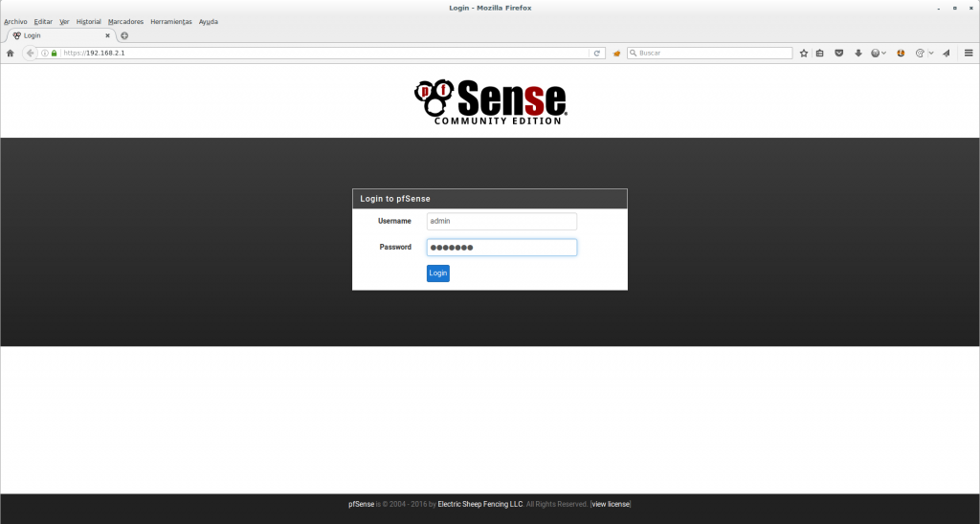This screenshot has width=980, height=524.
Task: Open the Archivo menu
Action: click(15, 21)
